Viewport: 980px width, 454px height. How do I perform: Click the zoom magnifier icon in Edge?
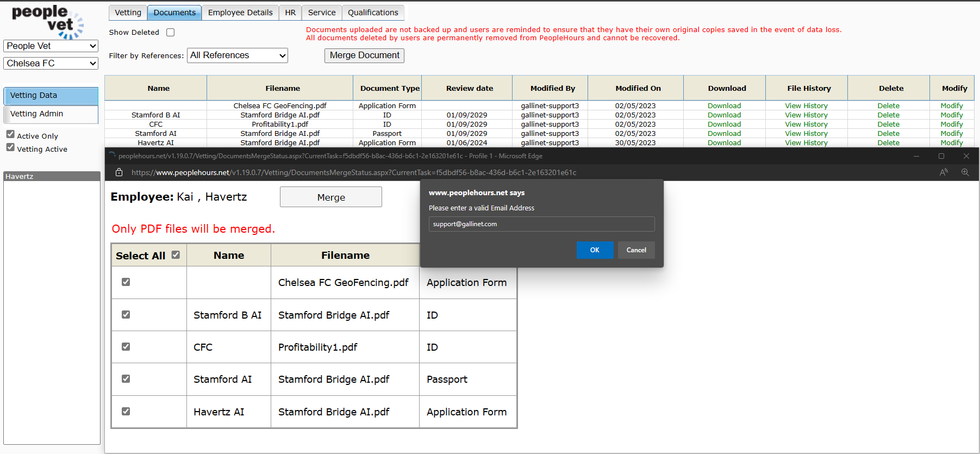(965, 172)
